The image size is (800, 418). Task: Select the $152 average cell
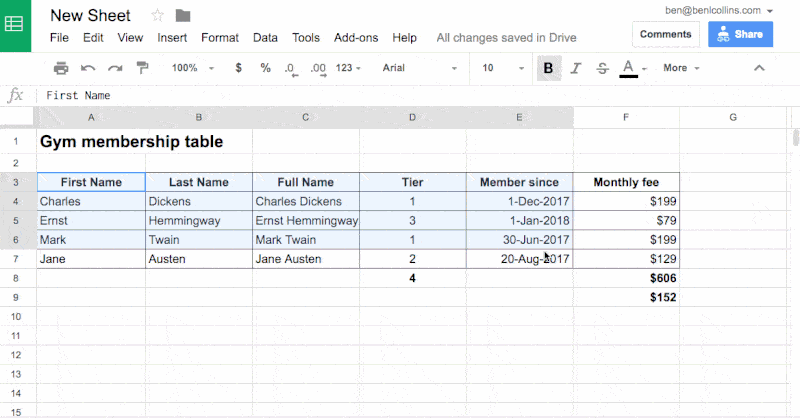pos(626,298)
